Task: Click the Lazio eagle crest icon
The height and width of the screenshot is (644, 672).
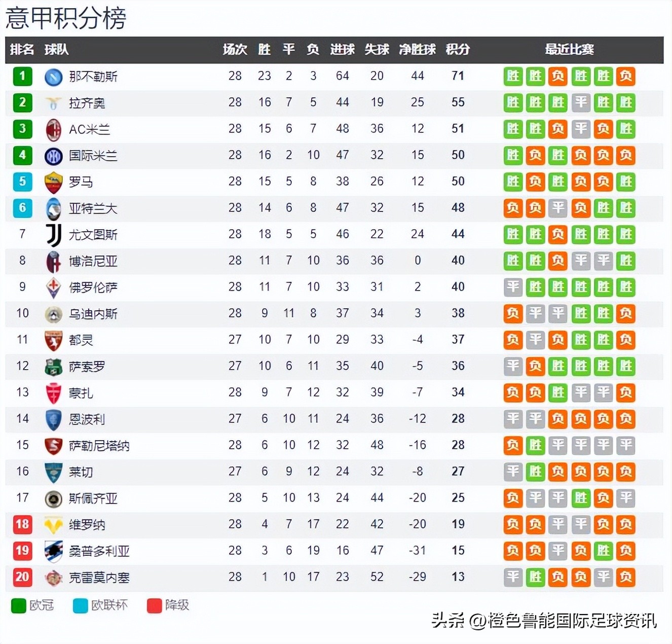Action: tap(53, 103)
